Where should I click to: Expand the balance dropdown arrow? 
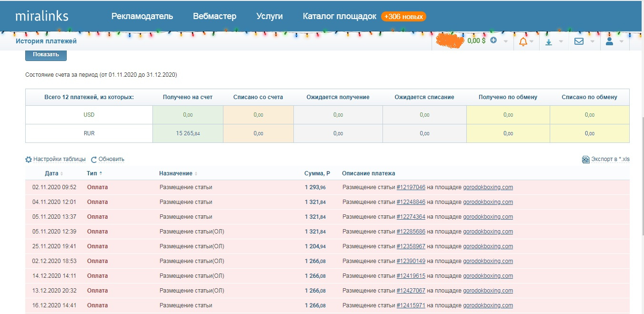point(505,41)
